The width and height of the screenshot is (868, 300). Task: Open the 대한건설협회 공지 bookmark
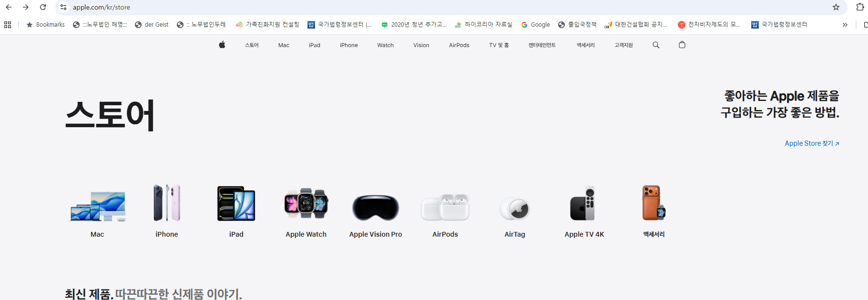point(635,25)
